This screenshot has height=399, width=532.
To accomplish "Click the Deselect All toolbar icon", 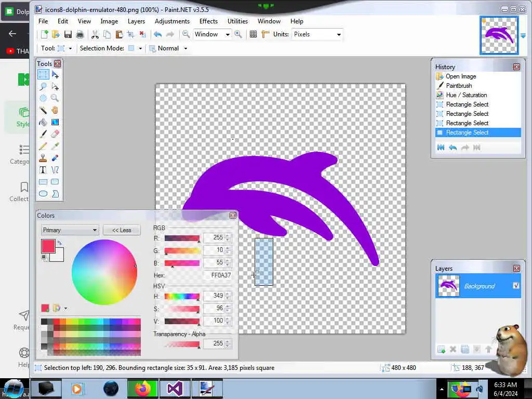I will tap(142, 34).
